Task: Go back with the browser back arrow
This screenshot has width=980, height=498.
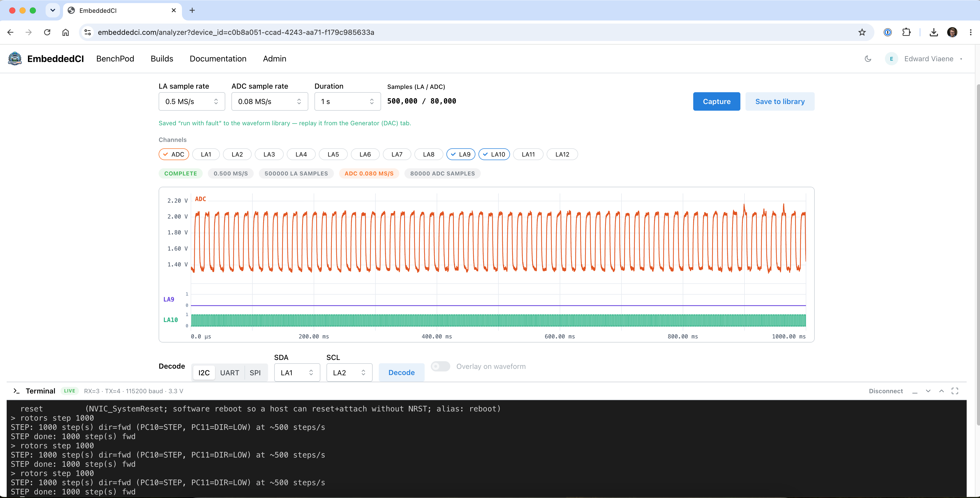Action: (x=10, y=32)
